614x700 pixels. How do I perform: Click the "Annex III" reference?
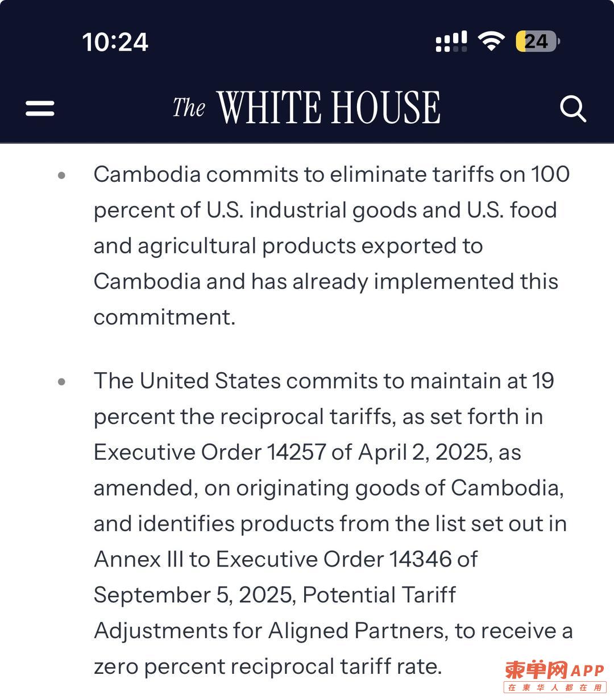pos(138,560)
